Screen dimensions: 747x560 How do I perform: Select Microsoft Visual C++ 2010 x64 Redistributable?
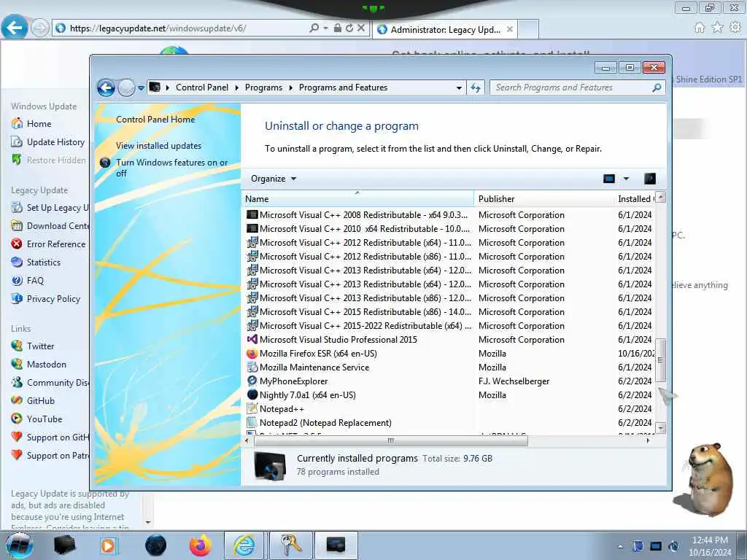pyautogui.click(x=365, y=229)
